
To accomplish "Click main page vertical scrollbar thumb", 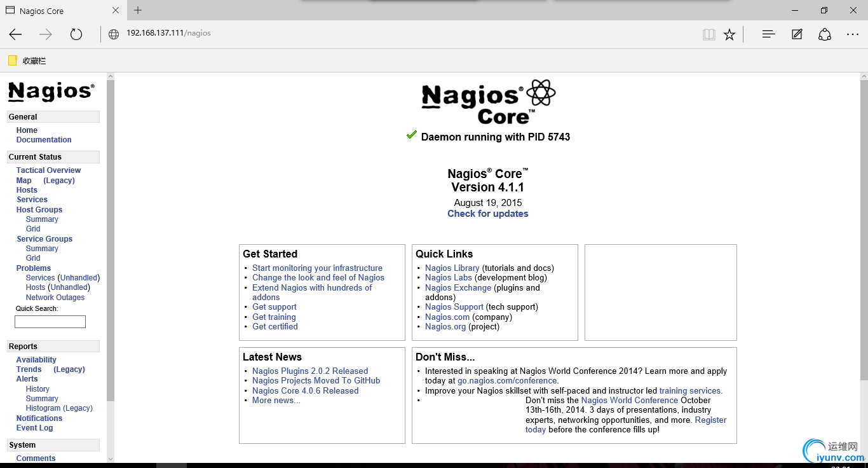I will tap(864, 230).
